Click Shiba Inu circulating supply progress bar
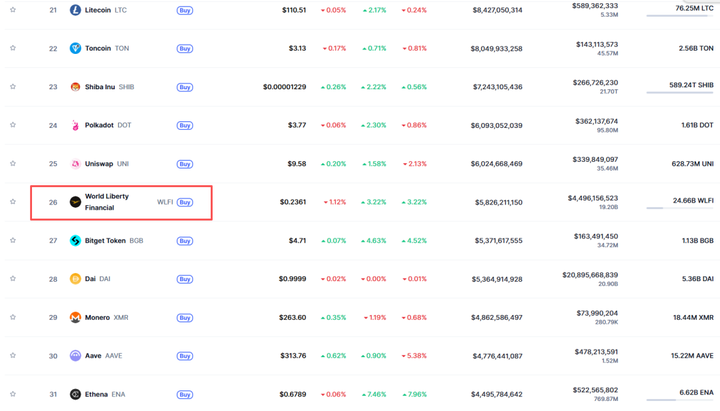 tap(680, 93)
